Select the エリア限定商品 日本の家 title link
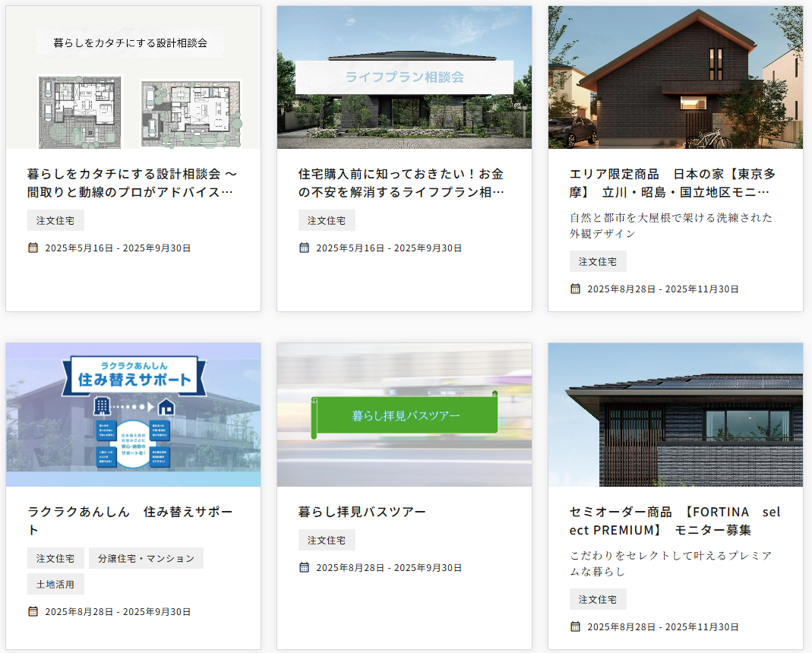812x653 pixels. pos(672,183)
